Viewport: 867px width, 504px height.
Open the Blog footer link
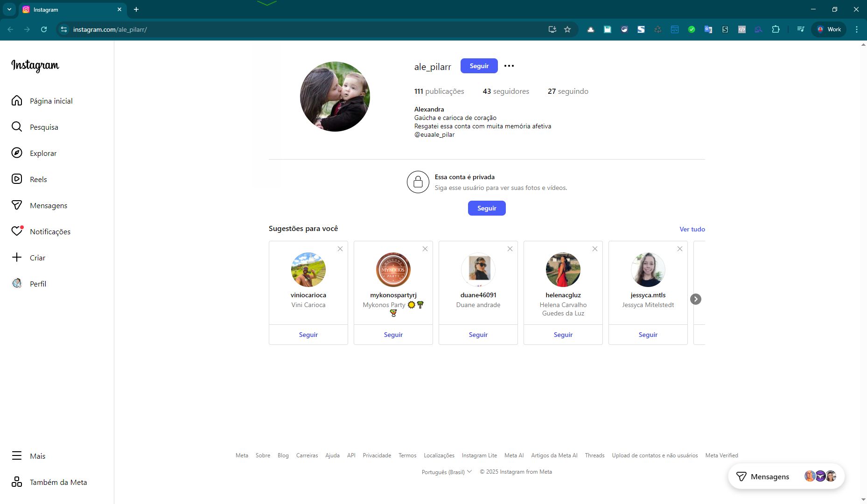(x=283, y=455)
